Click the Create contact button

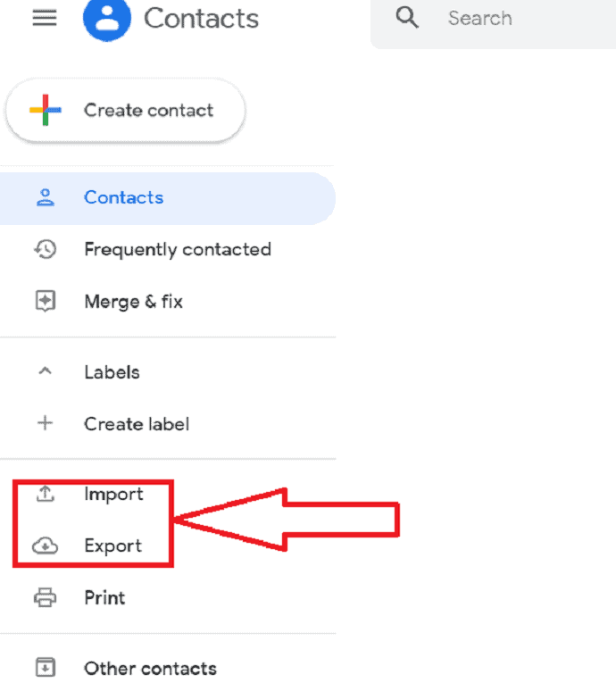click(126, 111)
